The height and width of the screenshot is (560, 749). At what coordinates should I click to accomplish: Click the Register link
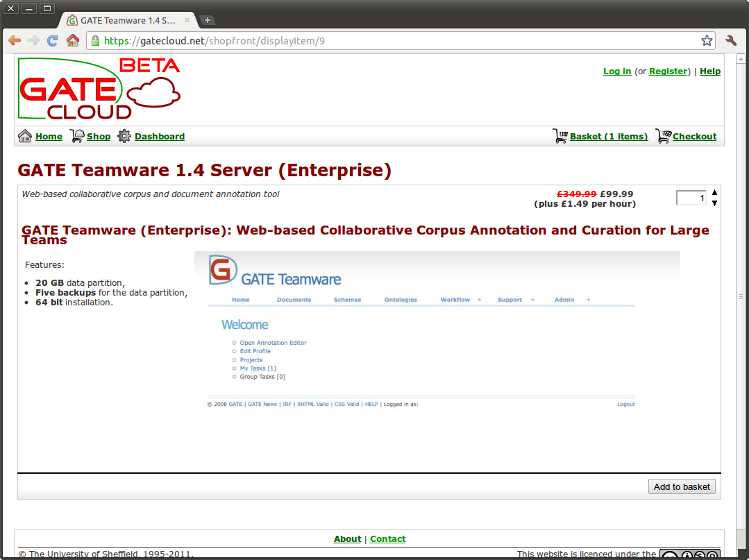click(x=668, y=71)
